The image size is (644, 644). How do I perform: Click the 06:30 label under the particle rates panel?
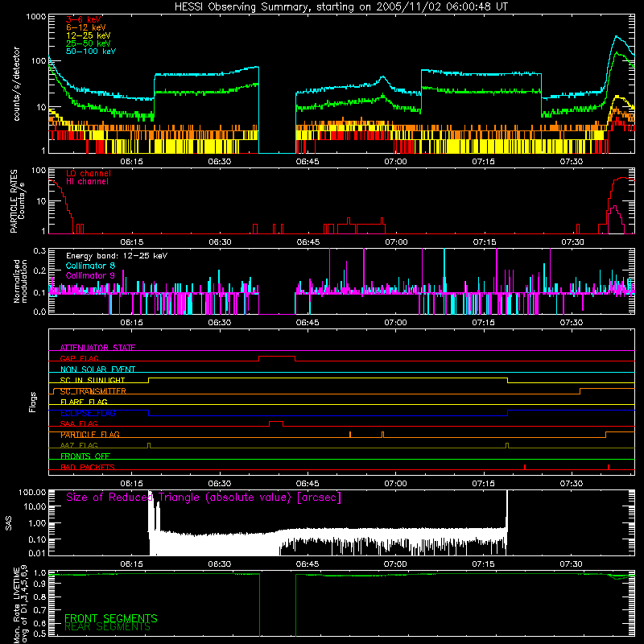tap(220, 242)
